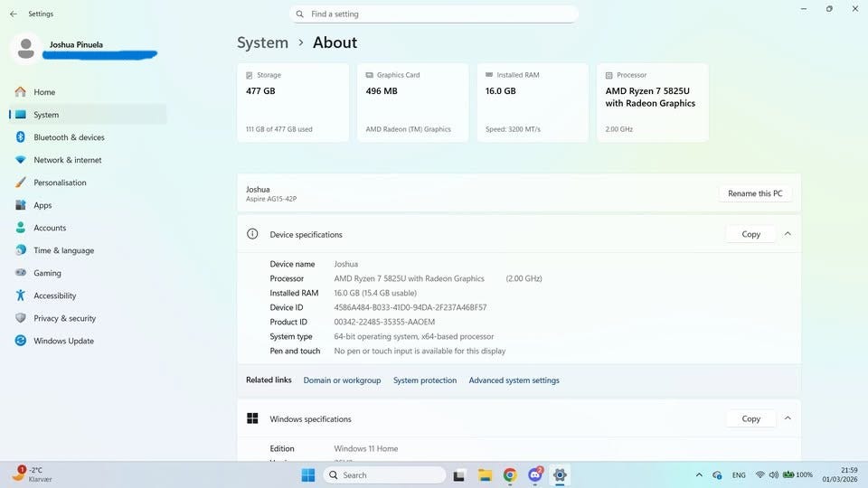
Task: Click the Windows specifications logo icon
Action: (252, 418)
